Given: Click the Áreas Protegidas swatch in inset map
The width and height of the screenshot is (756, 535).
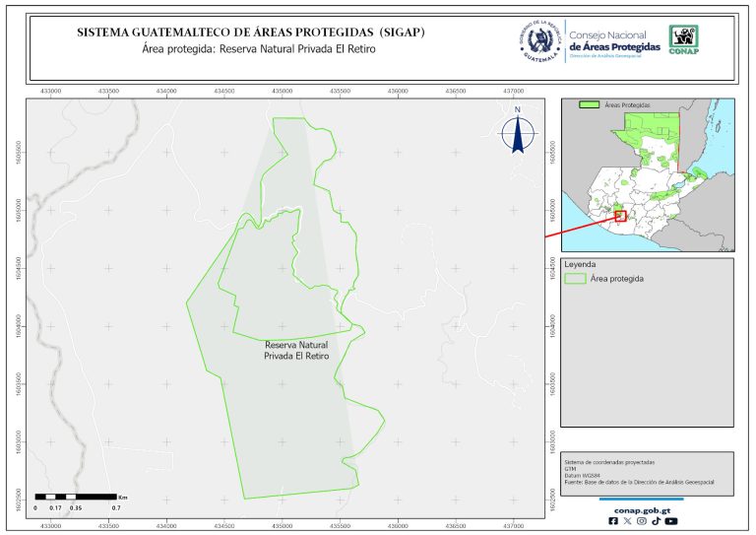Looking at the screenshot, I should coord(590,103).
